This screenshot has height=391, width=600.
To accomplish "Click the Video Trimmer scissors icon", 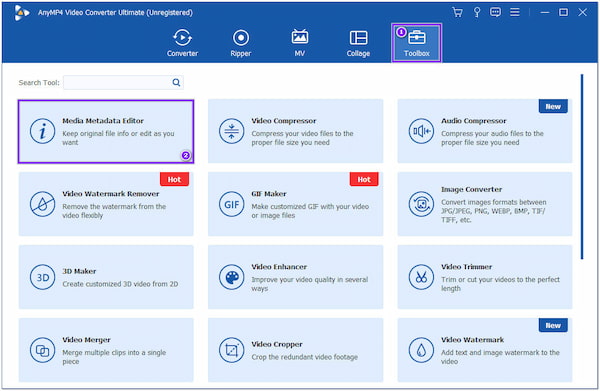I will pos(421,277).
